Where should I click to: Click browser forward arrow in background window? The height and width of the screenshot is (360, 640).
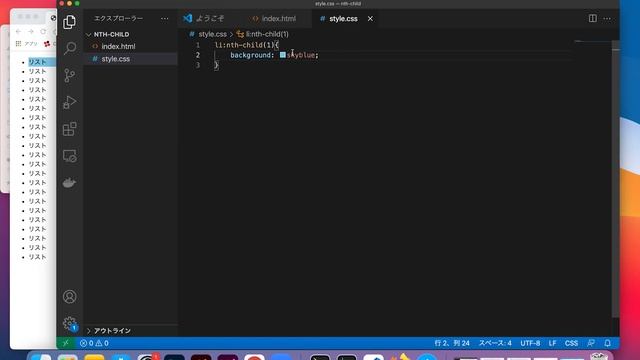pyautogui.click(x=31, y=31)
